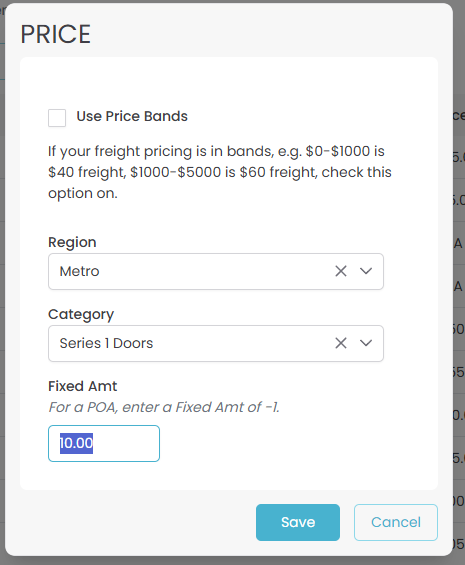Remove Series 1 Doors using the X icon

tap(341, 343)
